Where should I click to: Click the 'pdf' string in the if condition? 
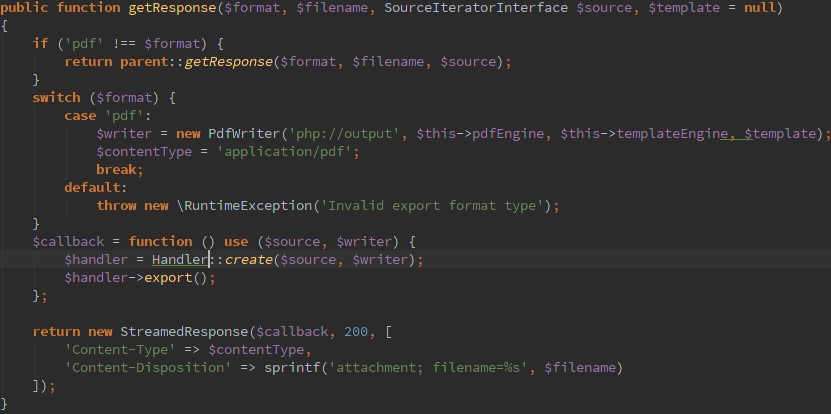coord(84,43)
